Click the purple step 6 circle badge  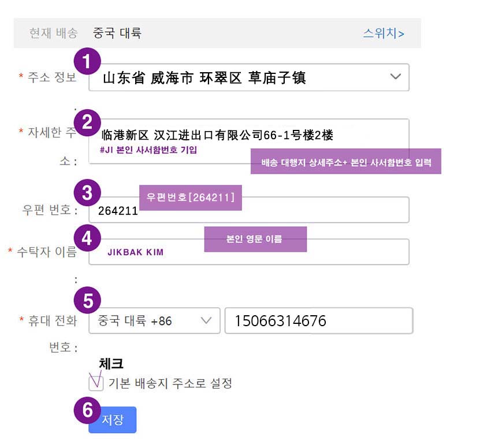coord(87,410)
